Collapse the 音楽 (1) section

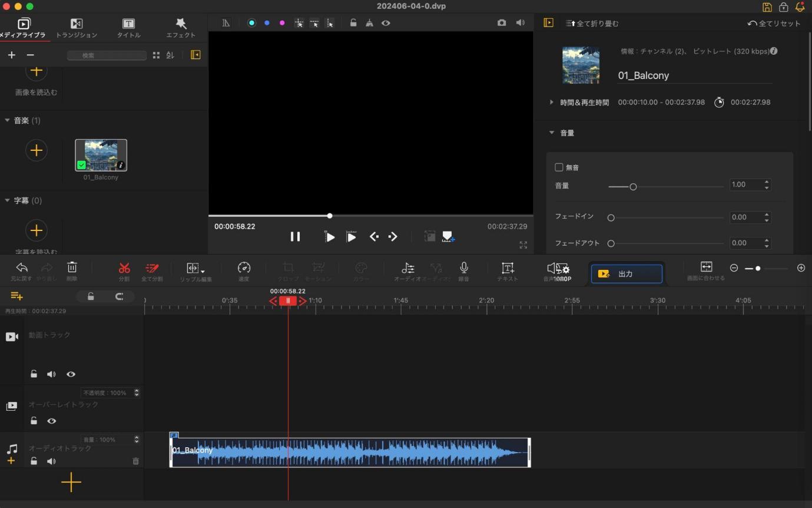(x=7, y=120)
